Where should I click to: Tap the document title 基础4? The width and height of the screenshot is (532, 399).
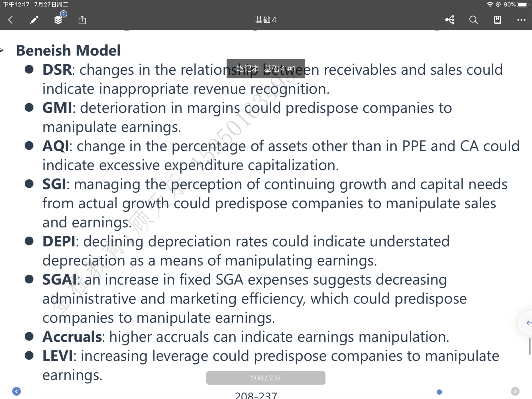[266, 20]
